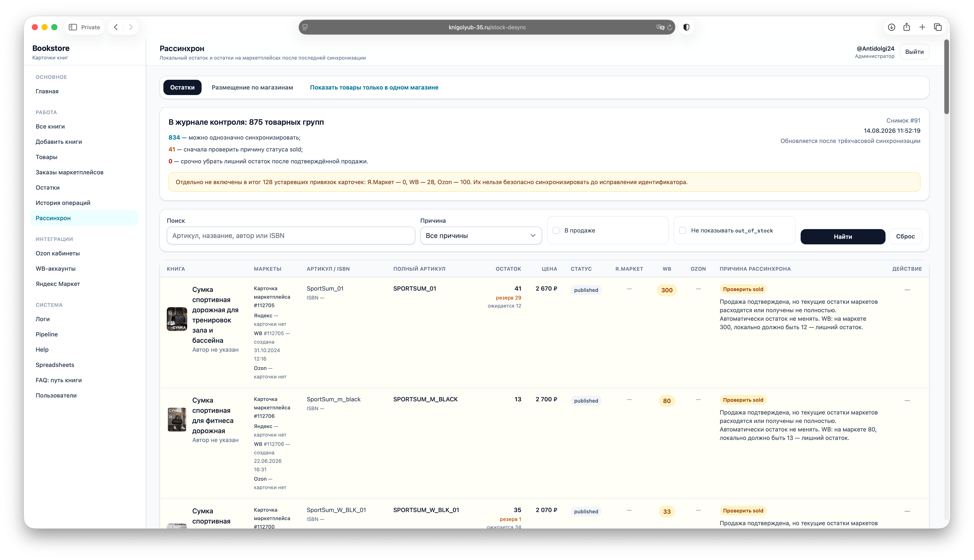Click the Private browsing label
Image resolution: width=974 pixels, height=560 pixels.
coord(90,27)
